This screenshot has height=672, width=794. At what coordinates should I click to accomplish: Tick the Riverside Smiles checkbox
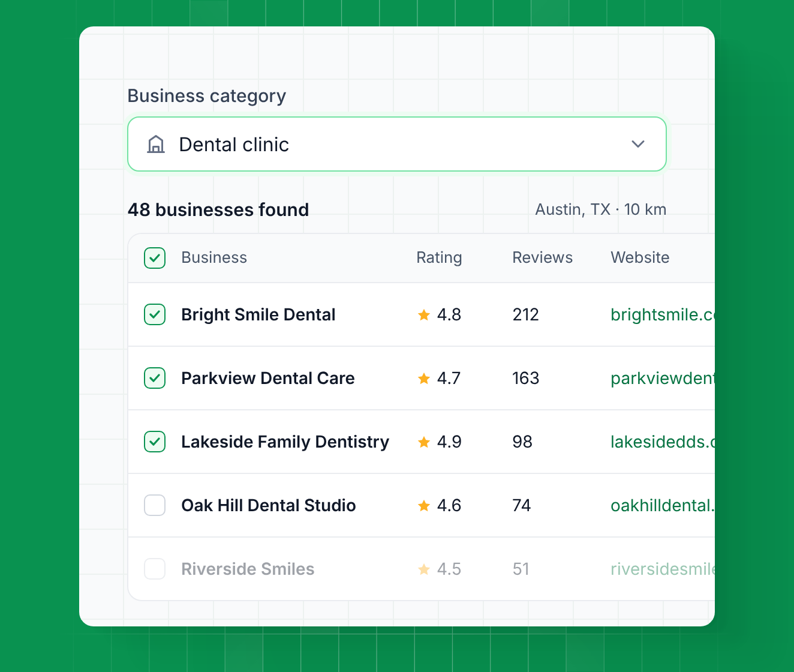point(155,569)
